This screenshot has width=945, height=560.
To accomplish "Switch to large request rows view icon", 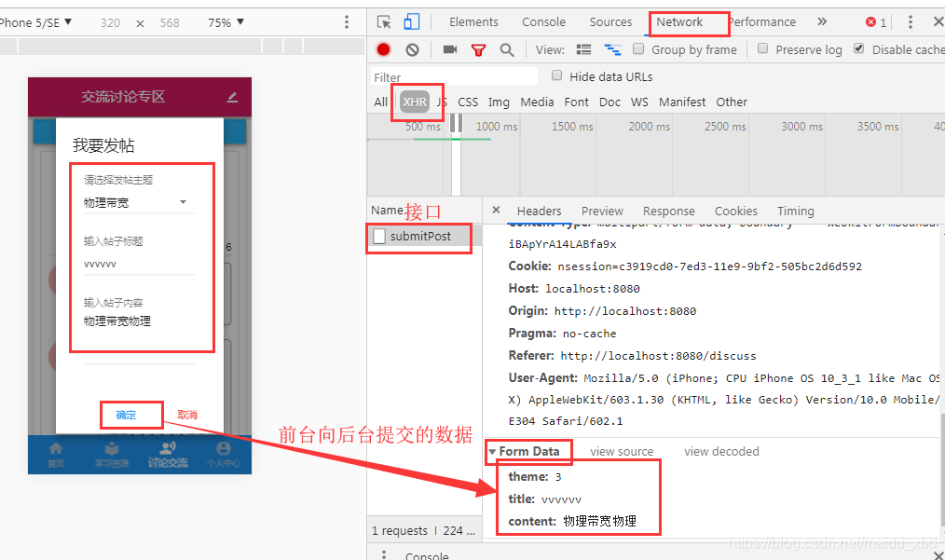I will pos(583,49).
